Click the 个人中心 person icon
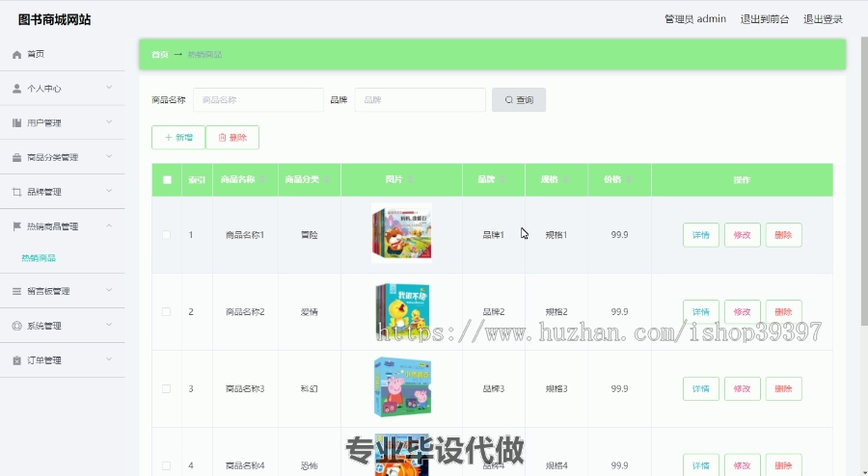This screenshot has height=476, width=868. [16, 89]
